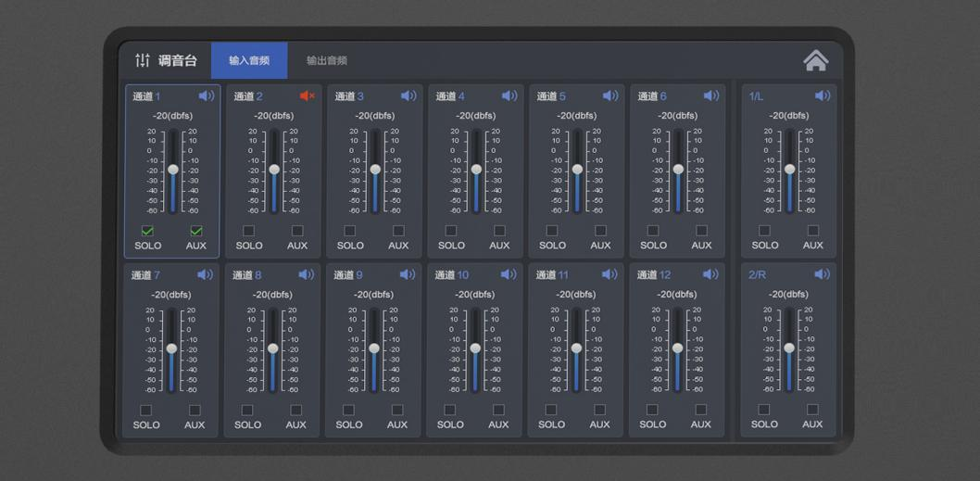This screenshot has height=481, width=980.
Task: Click the home icon
Action: point(815,60)
